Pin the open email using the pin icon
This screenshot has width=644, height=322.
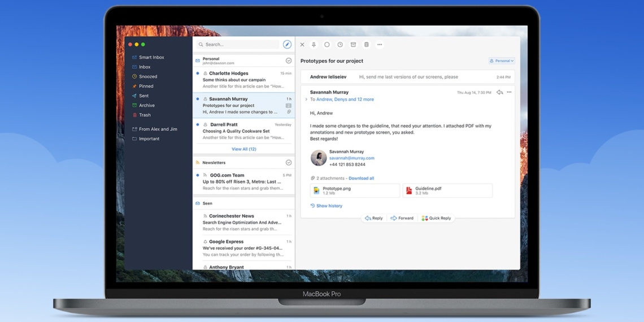[314, 45]
